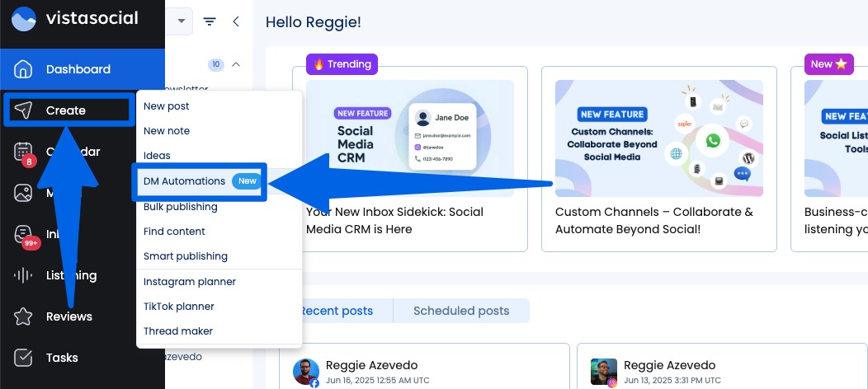This screenshot has height=389, width=868.
Task: Open Social Media CRM feature thumbnail
Action: 410,137
